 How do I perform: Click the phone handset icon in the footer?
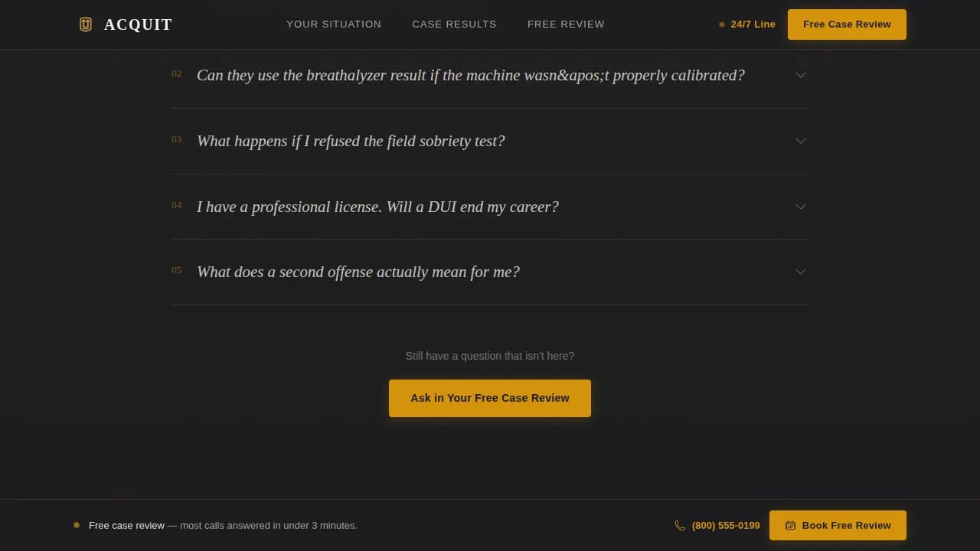point(680,525)
